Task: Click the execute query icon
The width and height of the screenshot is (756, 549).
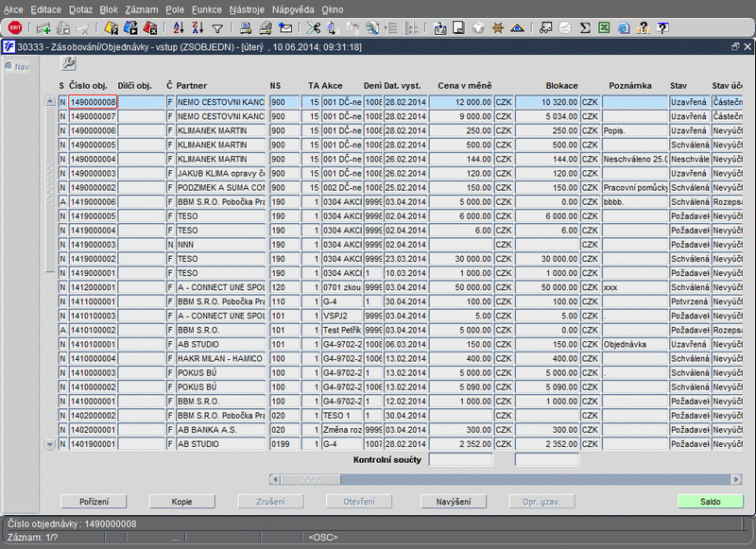Action: pos(130,28)
